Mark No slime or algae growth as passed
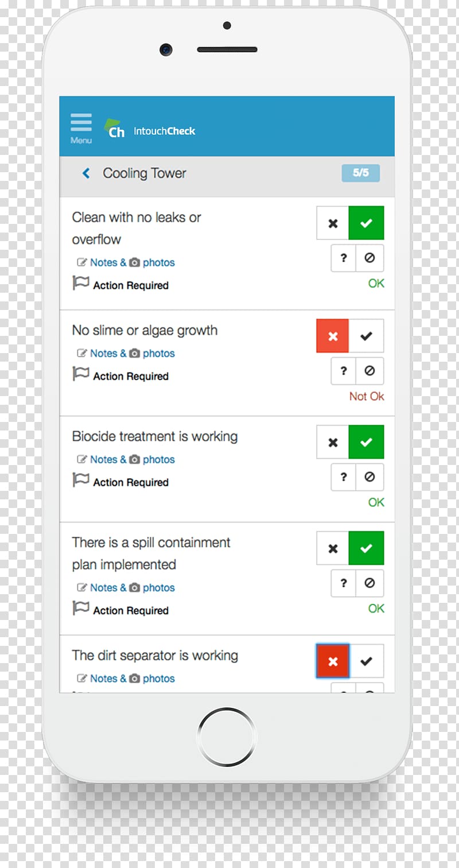The height and width of the screenshot is (868, 459). tap(366, 336)
